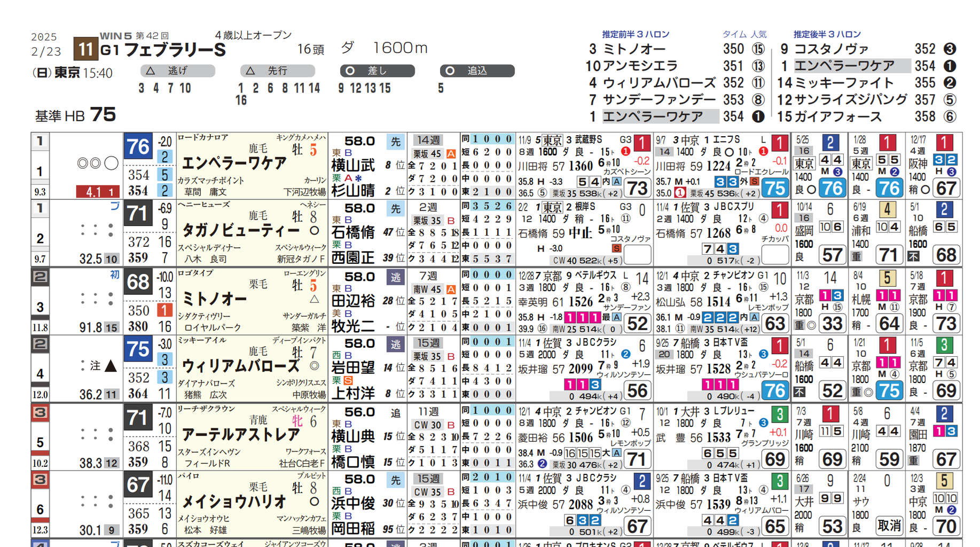Screen dimensions: 980x547
Task: Click コスタノヴァ in the late-half list
Action: coord(832,49)
